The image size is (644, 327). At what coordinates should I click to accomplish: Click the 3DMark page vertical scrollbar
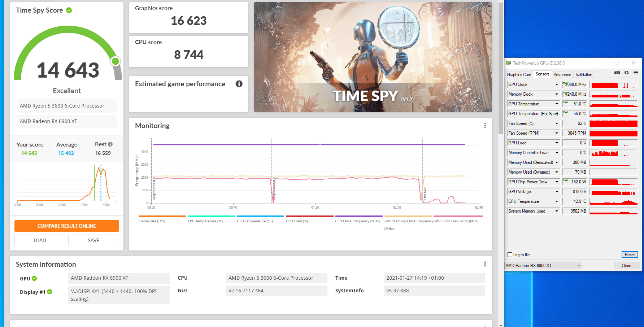click(501, 69)
